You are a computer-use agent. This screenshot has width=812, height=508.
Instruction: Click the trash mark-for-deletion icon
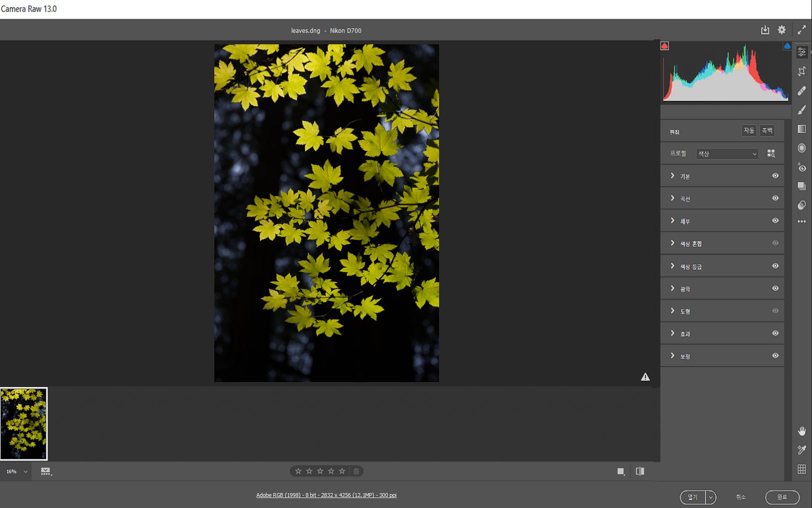[356, 471]
